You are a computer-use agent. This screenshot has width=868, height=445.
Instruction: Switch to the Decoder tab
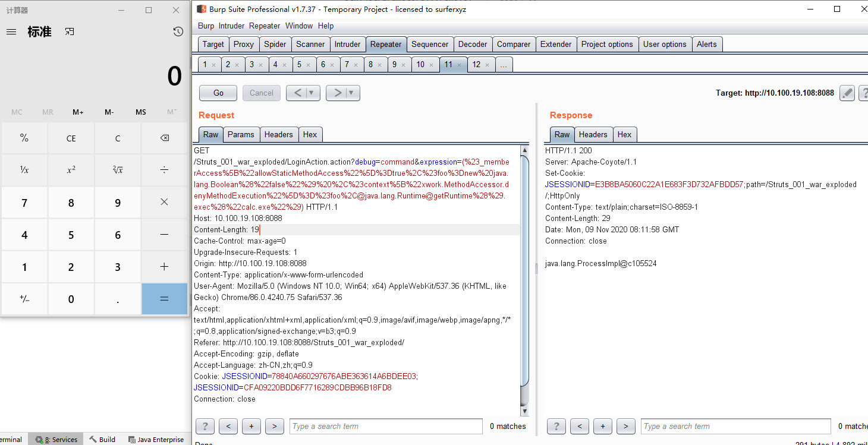coord(473,44)
